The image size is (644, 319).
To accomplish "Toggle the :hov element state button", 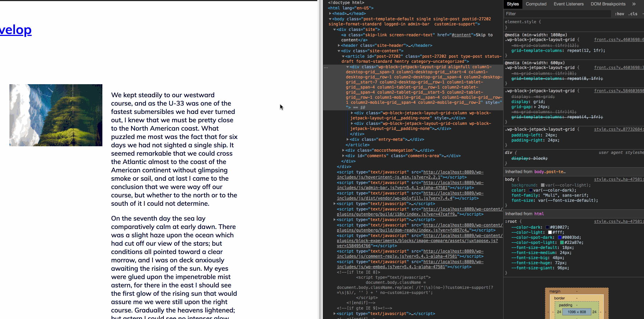I will click(619, 14).
